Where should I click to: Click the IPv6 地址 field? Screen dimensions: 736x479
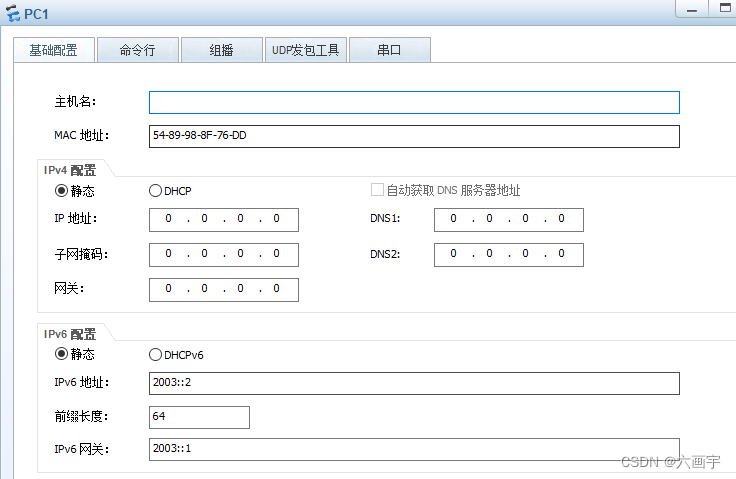[x=414, y=383]
